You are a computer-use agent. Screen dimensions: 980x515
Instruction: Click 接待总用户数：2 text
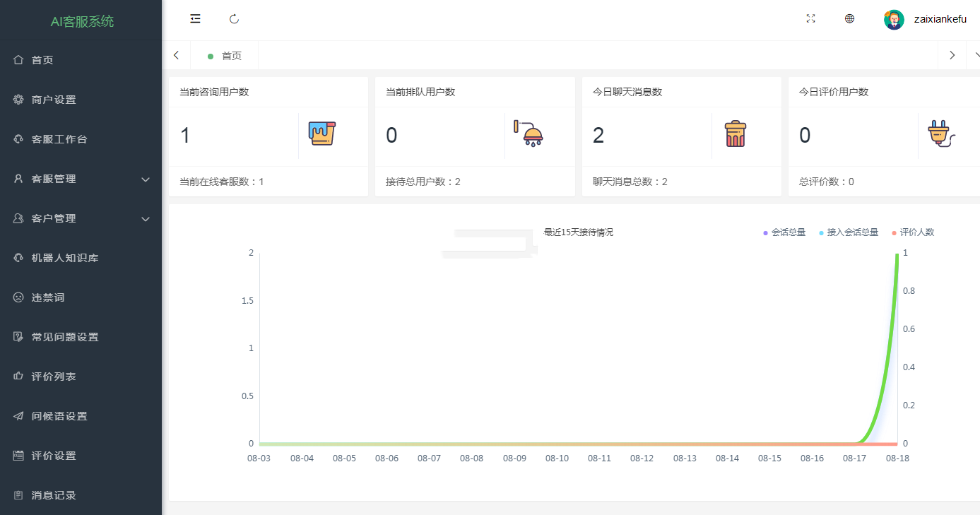click(423, 182)
